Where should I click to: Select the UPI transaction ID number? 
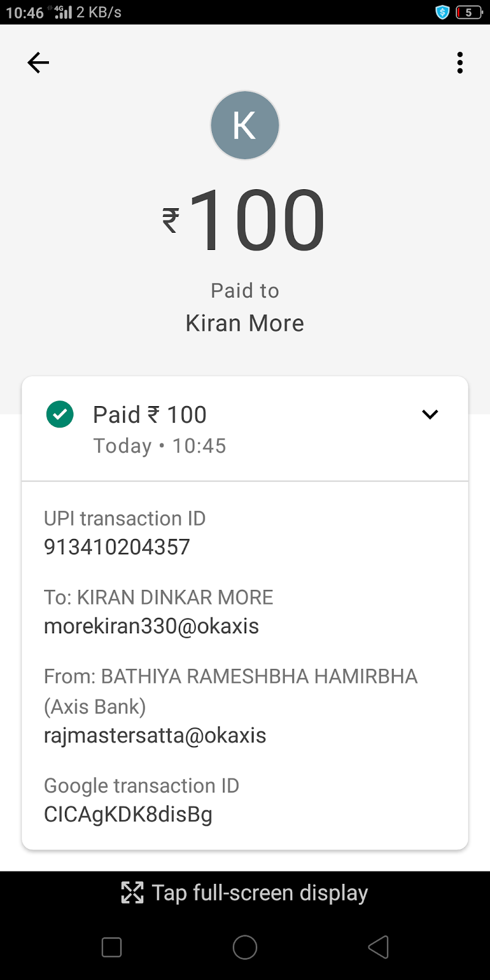point(117,547)
